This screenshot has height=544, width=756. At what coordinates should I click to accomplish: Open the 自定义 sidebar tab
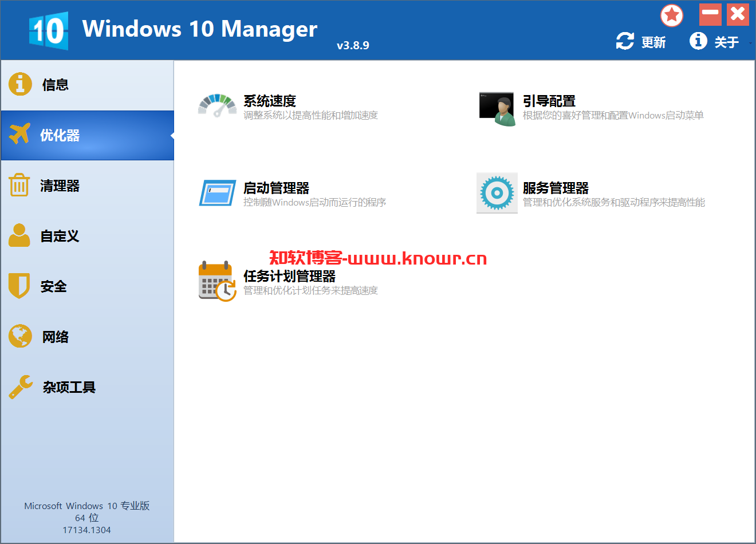(87, 236)
